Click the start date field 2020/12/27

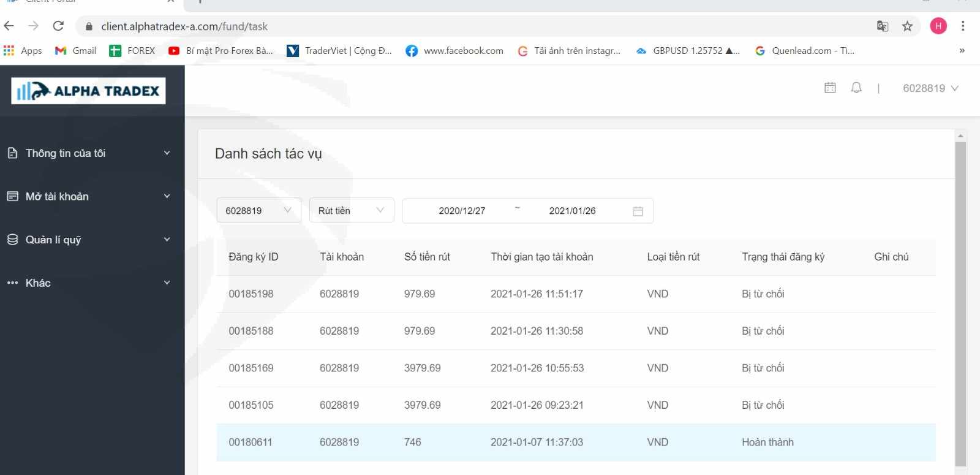click(x=462, y=211)
